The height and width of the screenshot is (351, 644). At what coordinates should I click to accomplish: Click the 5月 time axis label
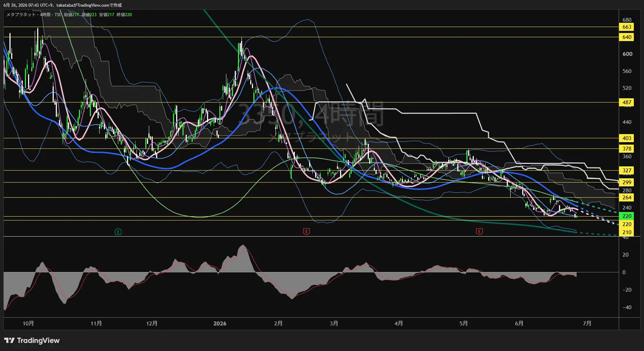click(x=463, y=323)
